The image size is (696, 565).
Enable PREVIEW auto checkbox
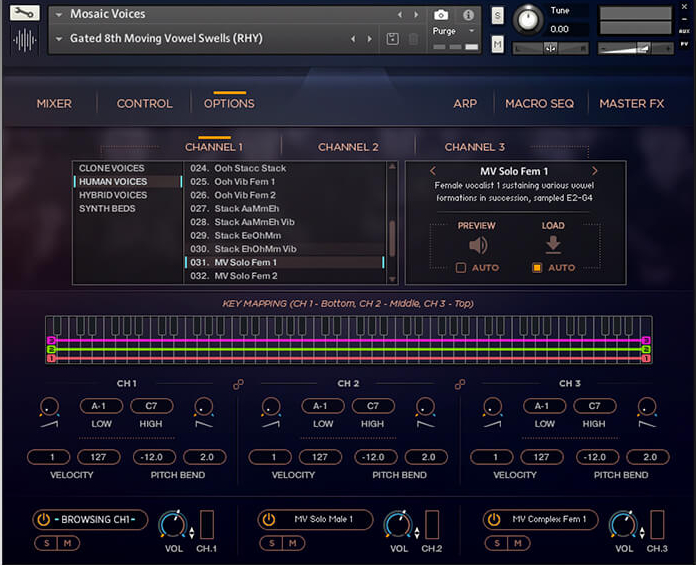point(461,268)
